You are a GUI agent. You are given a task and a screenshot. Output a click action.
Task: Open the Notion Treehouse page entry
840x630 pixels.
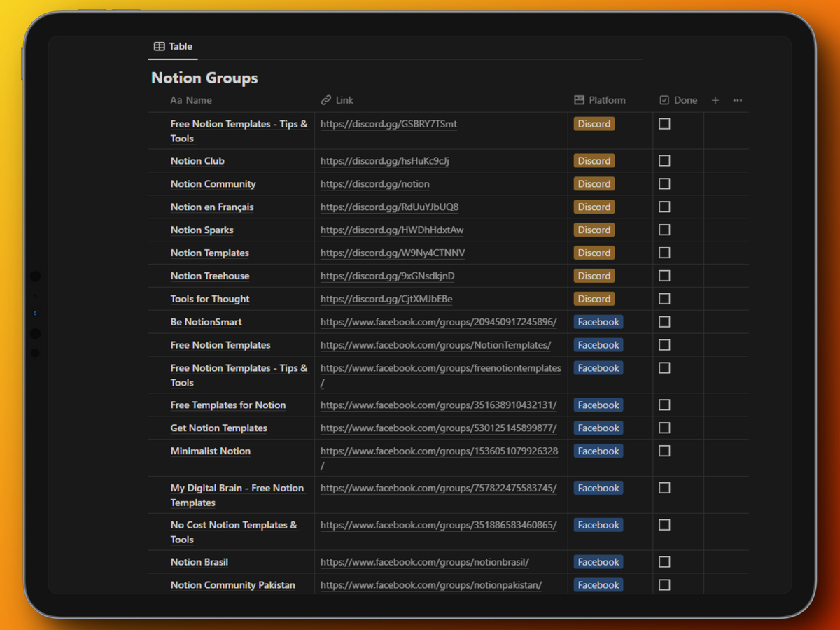tap(210, 276)
